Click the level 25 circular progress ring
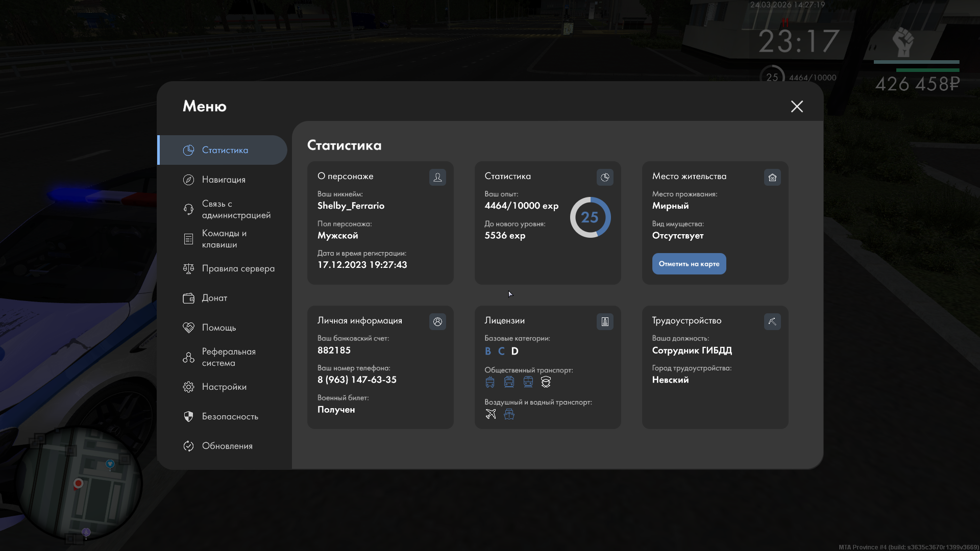The width and height of the screenshot is (980, 551). (590, 217)
